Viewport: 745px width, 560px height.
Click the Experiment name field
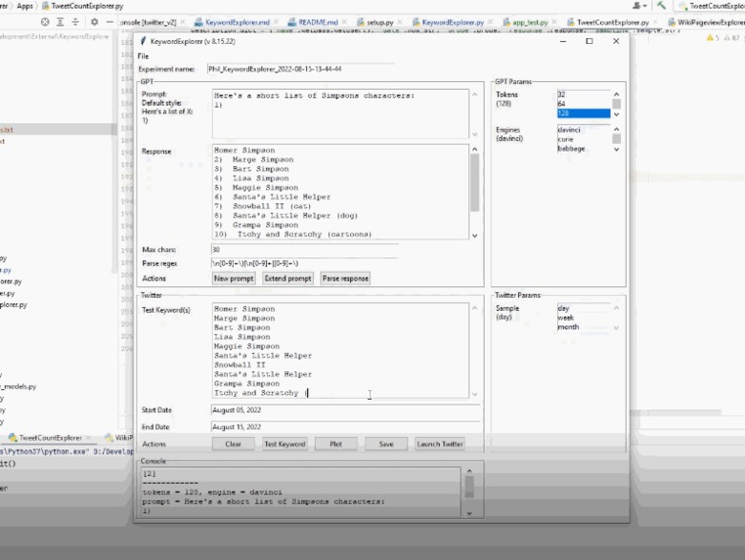300,68
